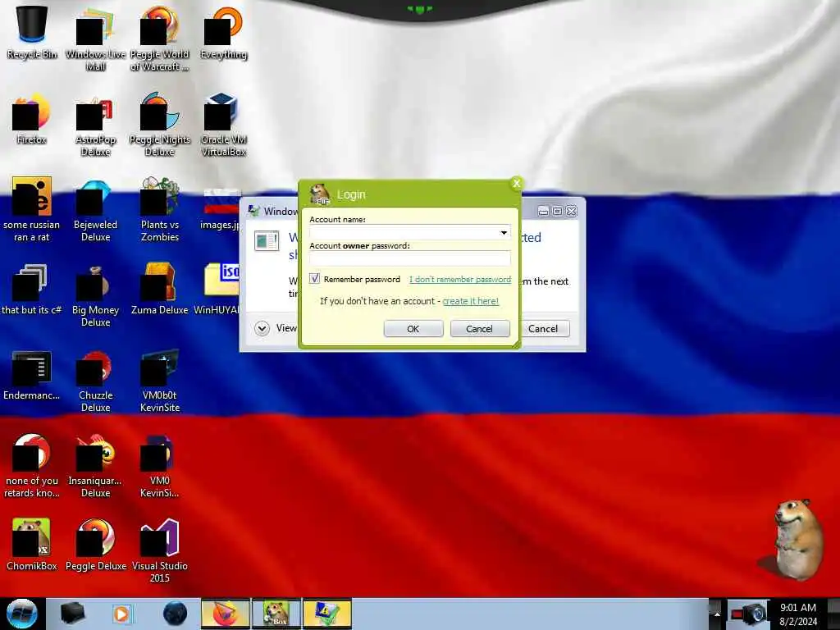840x630 pixels.
Task: Launch Oracle VM VirtualBox shortcut
Action: coord(223,125)
